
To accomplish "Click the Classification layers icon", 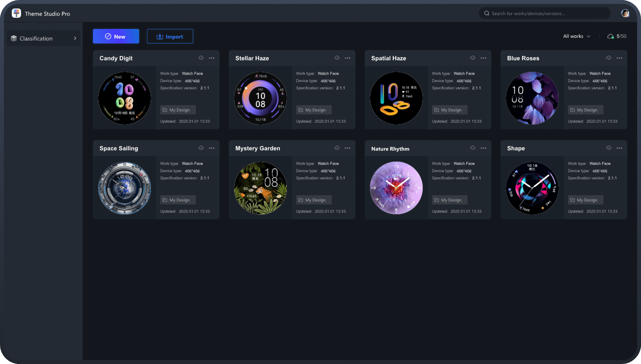I will [14, 38].
